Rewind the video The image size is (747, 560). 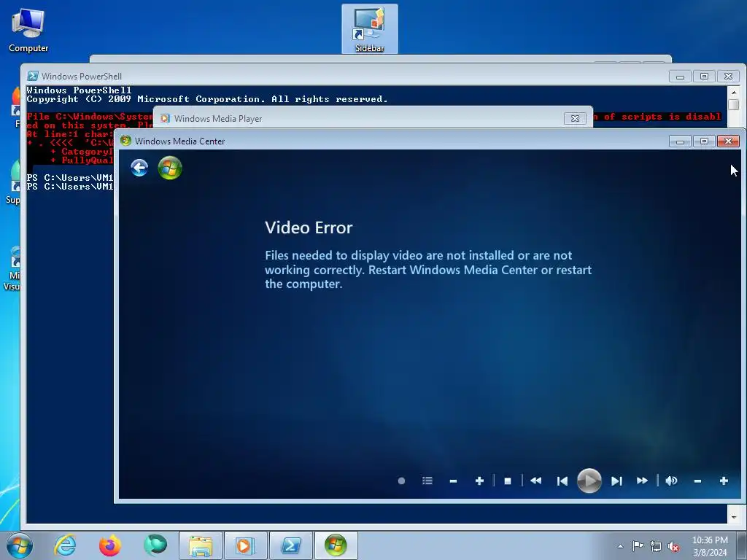pyautogui.click(x=536, y=481)
